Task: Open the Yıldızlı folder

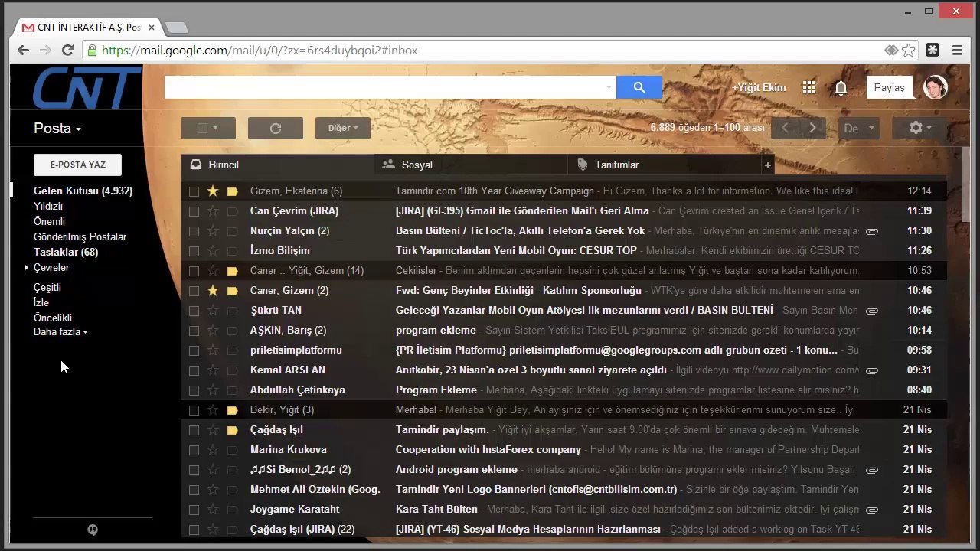Action: point(48,206)
